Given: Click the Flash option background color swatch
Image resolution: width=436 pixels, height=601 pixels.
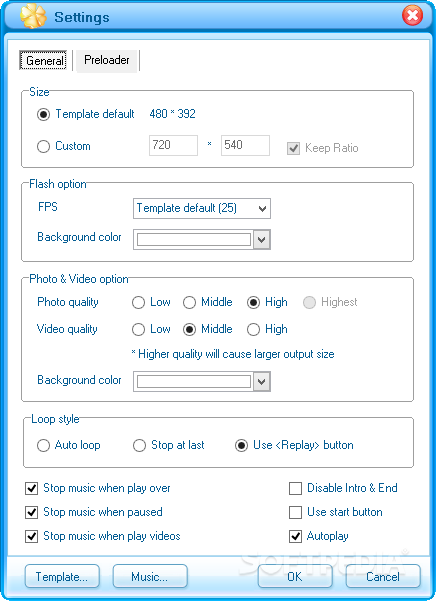Looking at the screenshot, I should 194,240.
